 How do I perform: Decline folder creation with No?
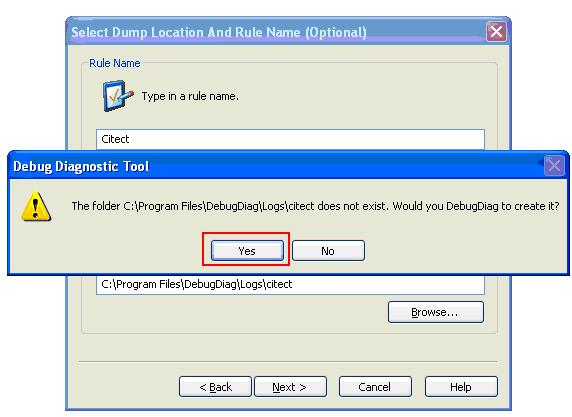coord(328,251)
